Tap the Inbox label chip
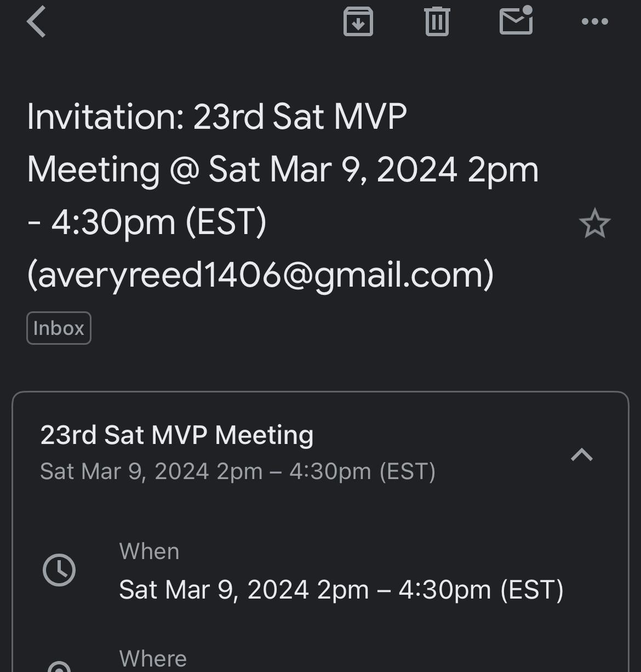The image size is (641, 672). coord(59,328)
